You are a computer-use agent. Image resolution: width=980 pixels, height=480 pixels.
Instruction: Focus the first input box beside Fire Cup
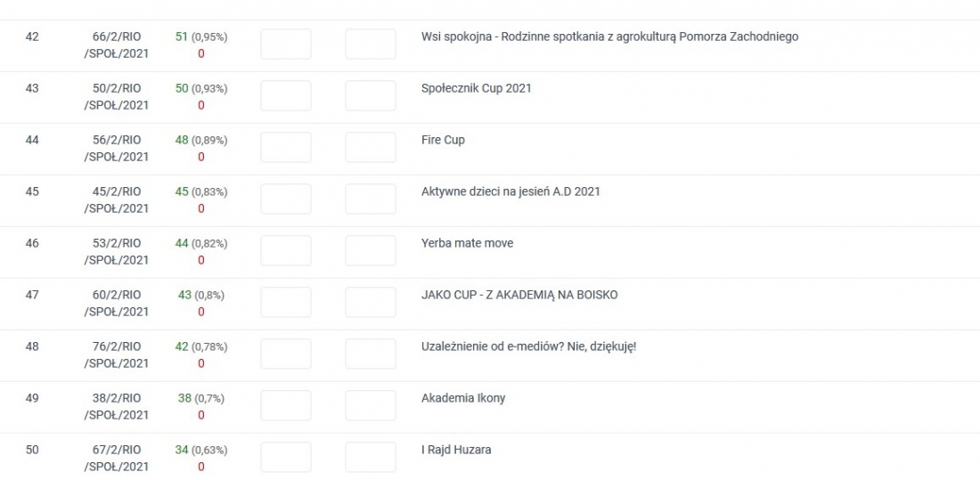(x=286, y=148)
